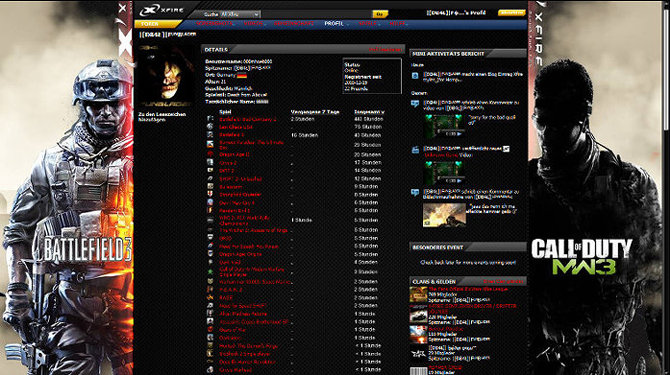Click the Need for Speed SHIFT icon

tap(210, 306)
